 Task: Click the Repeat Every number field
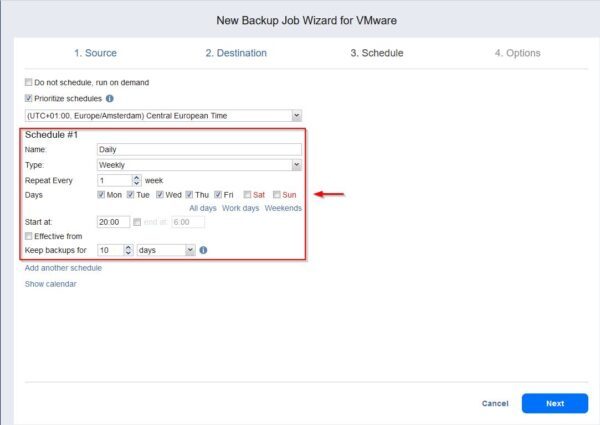[115, 180]
